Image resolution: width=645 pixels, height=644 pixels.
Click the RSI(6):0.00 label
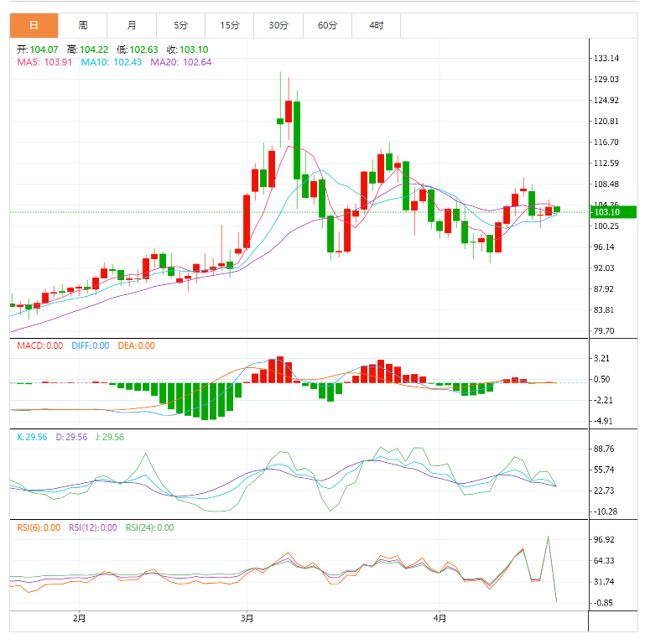pos(39,527)
